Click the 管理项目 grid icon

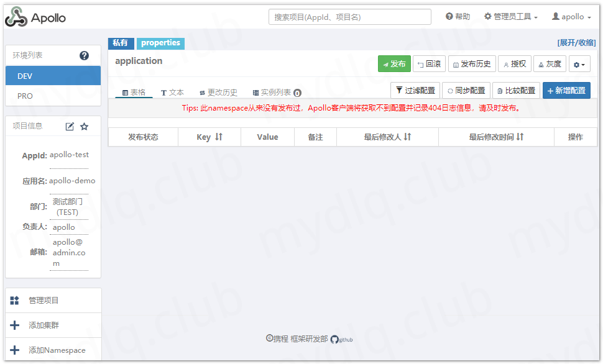(14, 301)
